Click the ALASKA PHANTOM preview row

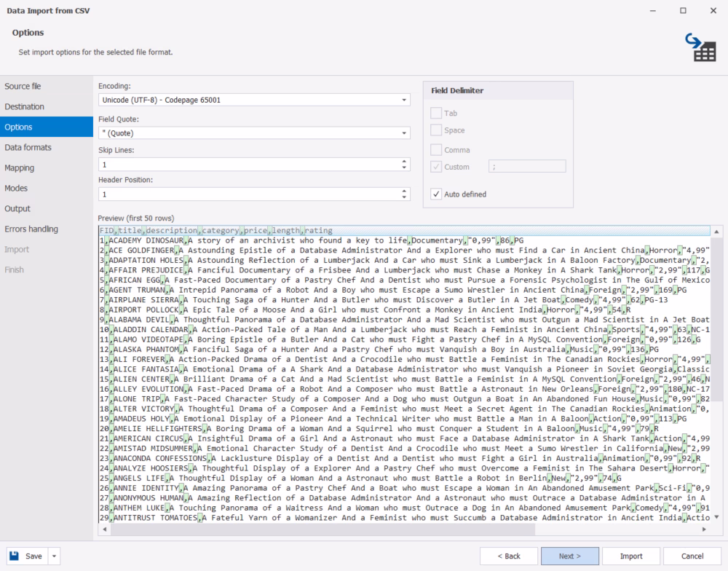tap(404, 350)
